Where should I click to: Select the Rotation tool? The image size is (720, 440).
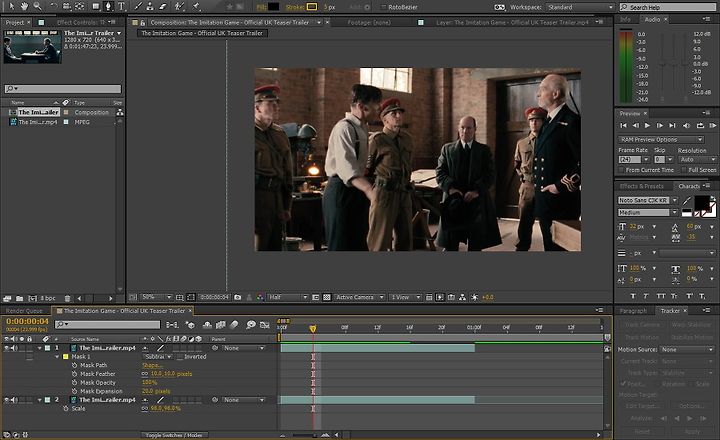coord(54,6)
